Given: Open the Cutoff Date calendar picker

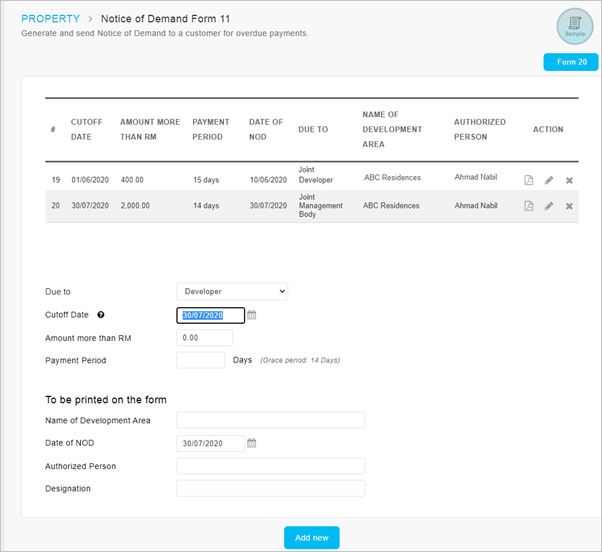Looking at the screenshot, I should click(x=251, y=315).
